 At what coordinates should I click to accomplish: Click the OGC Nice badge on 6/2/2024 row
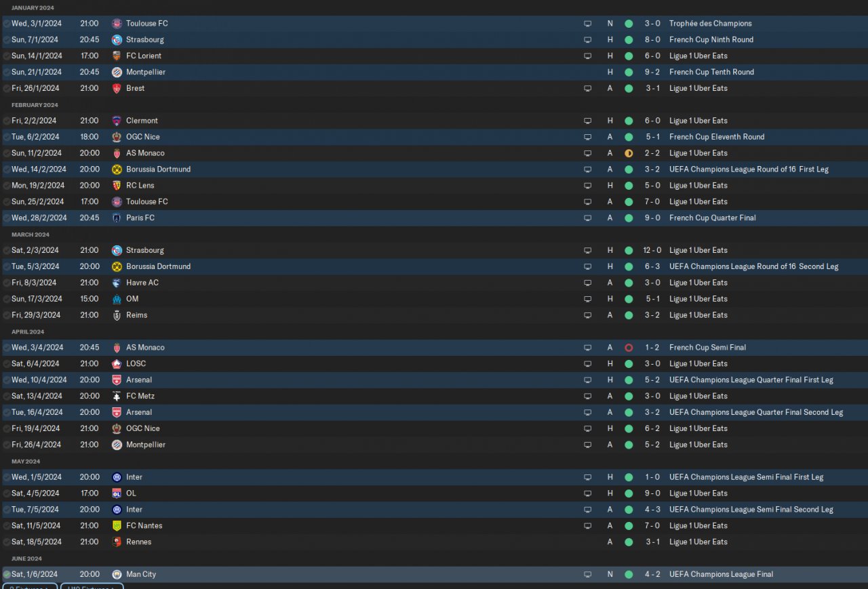[117, 137]
